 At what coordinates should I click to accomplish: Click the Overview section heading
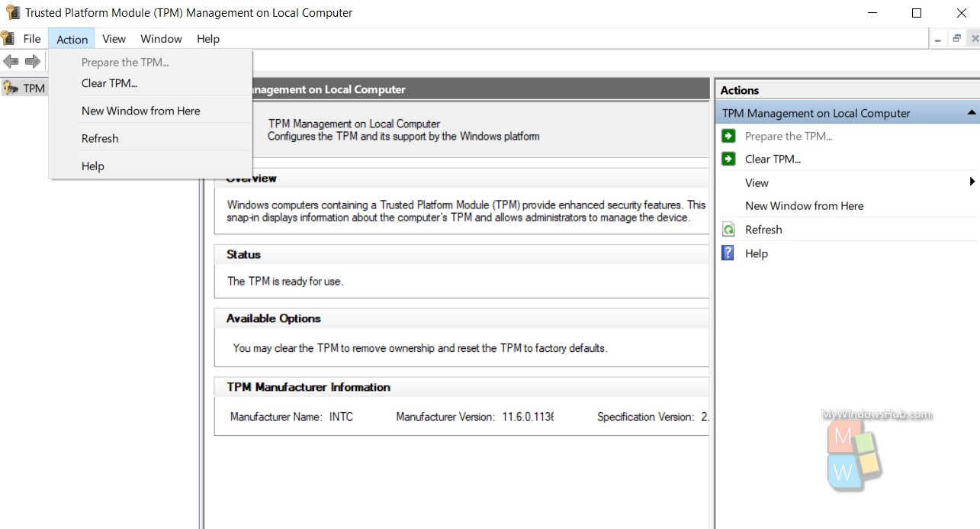click(252, 179)
